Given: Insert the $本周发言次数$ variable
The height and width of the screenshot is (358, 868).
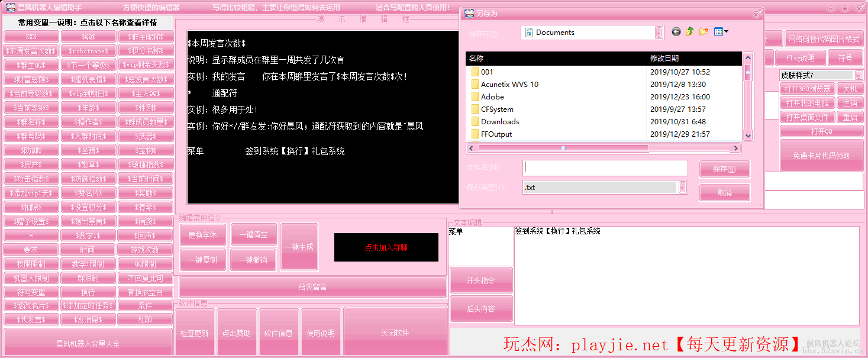Looking at the screenshot, I should click(30, 51).
